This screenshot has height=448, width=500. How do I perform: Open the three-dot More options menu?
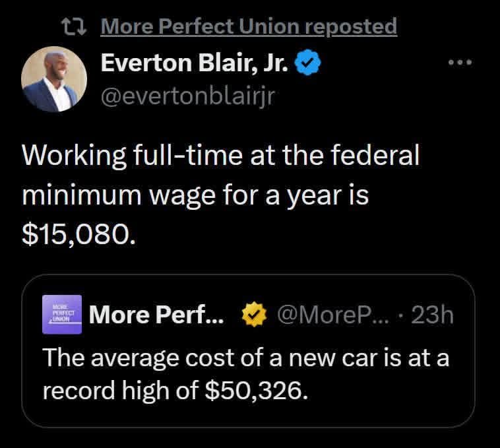click(x=460, y=64)
